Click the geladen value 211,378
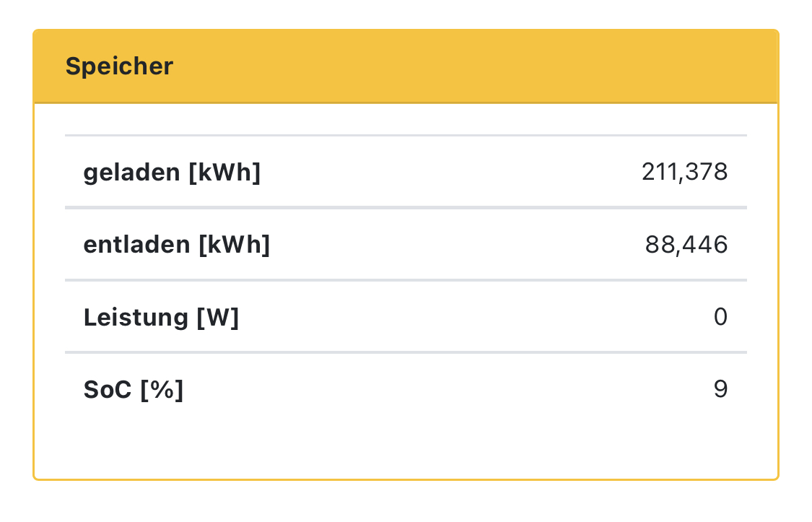This screenshot has height=522, width=812. point(684,172)
